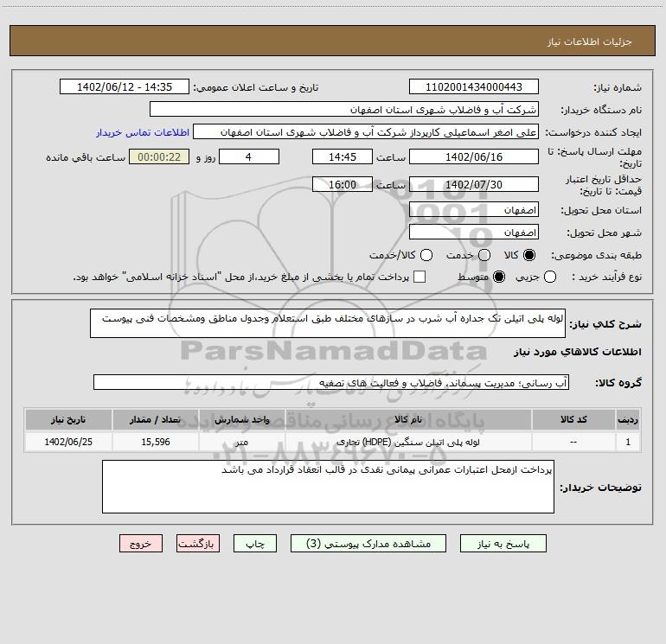
Task: Click general description field لوله پلی اتیلن
Action: point(328,323)
